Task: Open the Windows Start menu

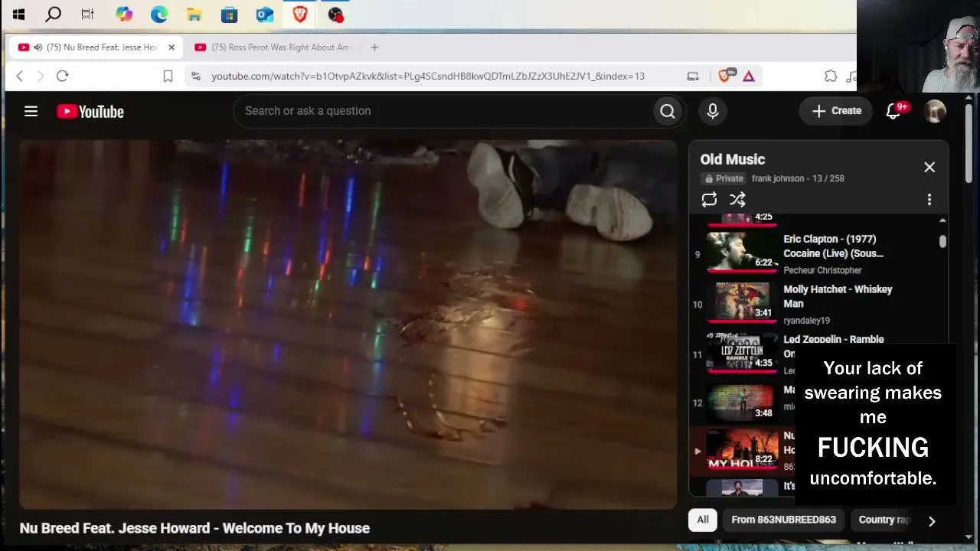Action: (18, 14)
